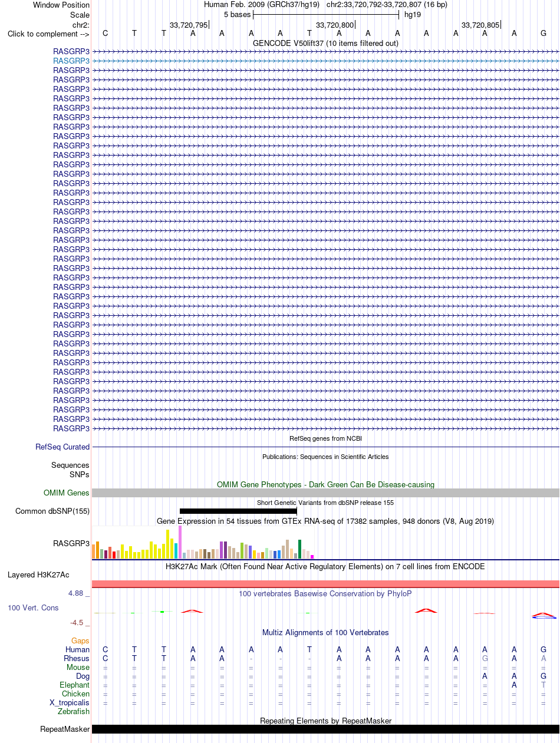Click the Scale label in the ruler
Viewport: 560px width, 743px height.
pos(80,15)
